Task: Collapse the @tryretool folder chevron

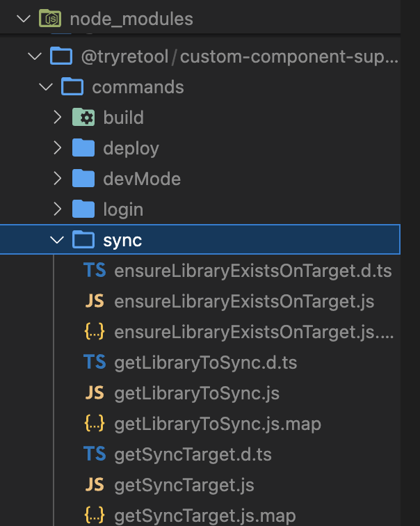Action: pos(35,56)
